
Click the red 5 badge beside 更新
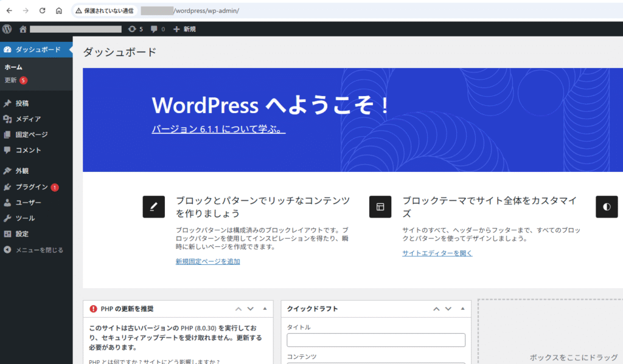[x=24, y=80]
